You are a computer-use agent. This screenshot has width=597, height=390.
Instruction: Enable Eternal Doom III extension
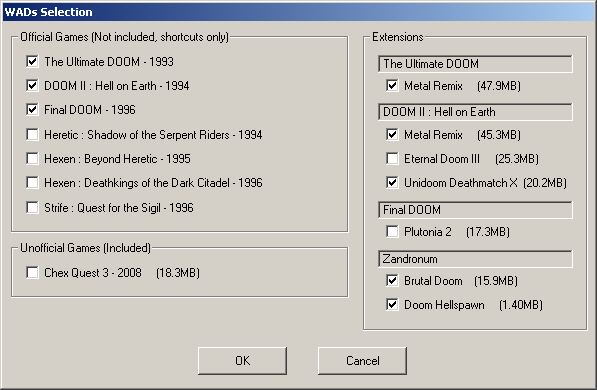[392, 158]
